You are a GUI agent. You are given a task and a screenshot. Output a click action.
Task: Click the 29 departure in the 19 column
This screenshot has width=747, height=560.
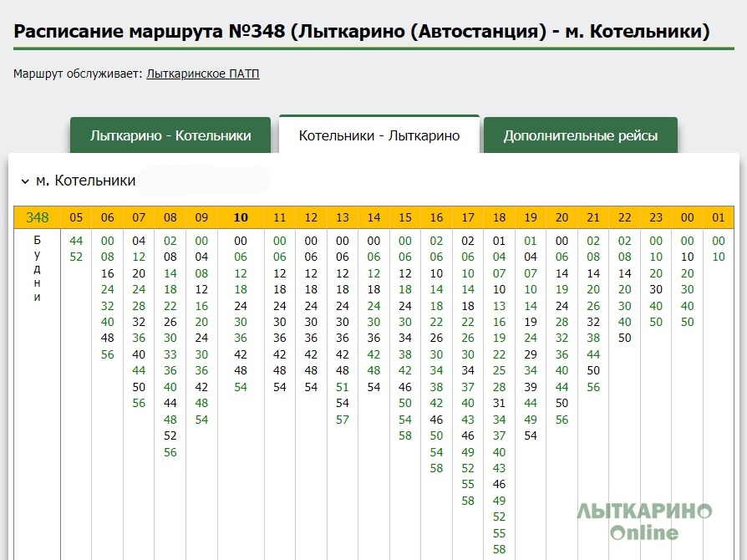[531, 354]
